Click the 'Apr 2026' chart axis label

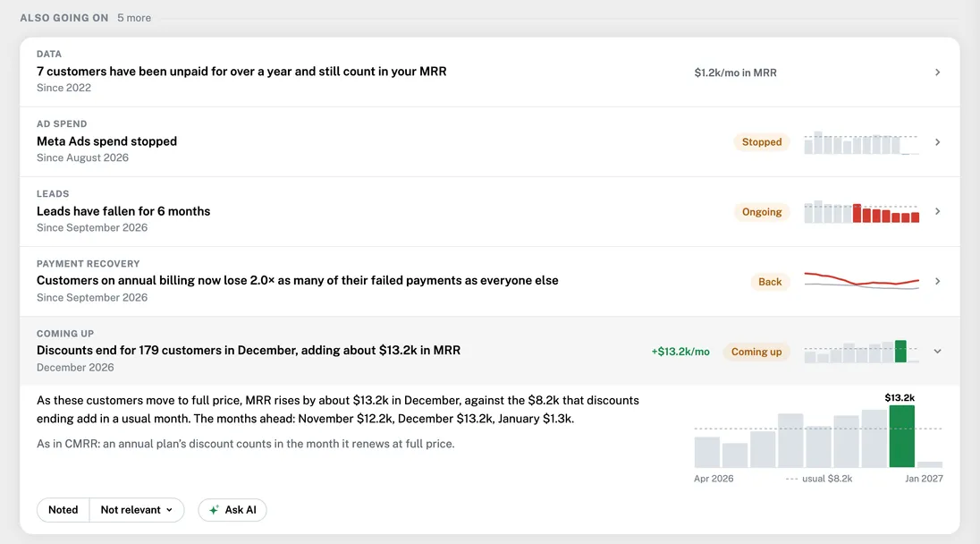point(714,479)
